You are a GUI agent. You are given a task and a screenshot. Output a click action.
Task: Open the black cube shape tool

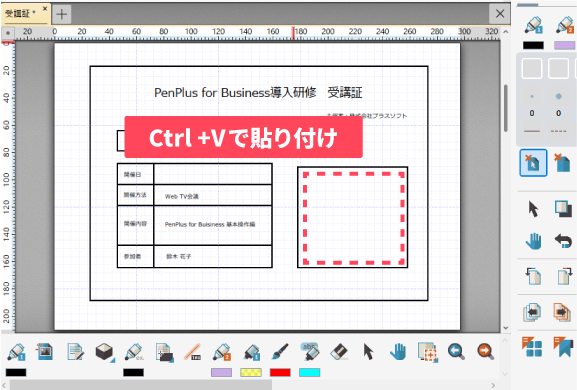point(105,352)
